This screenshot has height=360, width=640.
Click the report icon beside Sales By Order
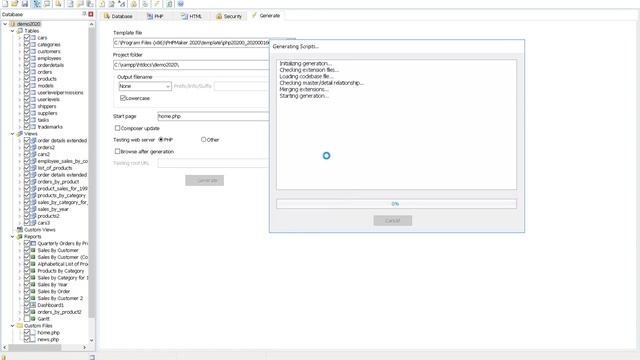pyautogui.click(x=33, y=291)
